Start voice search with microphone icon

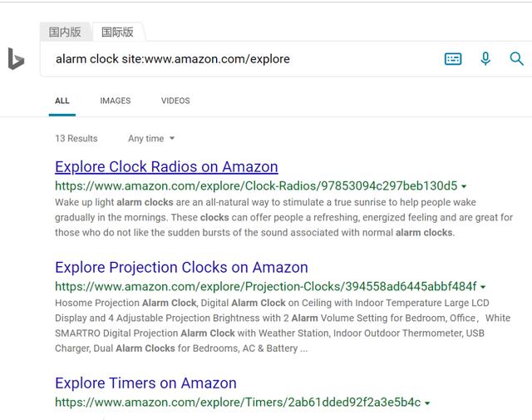(x=485, y=59)
